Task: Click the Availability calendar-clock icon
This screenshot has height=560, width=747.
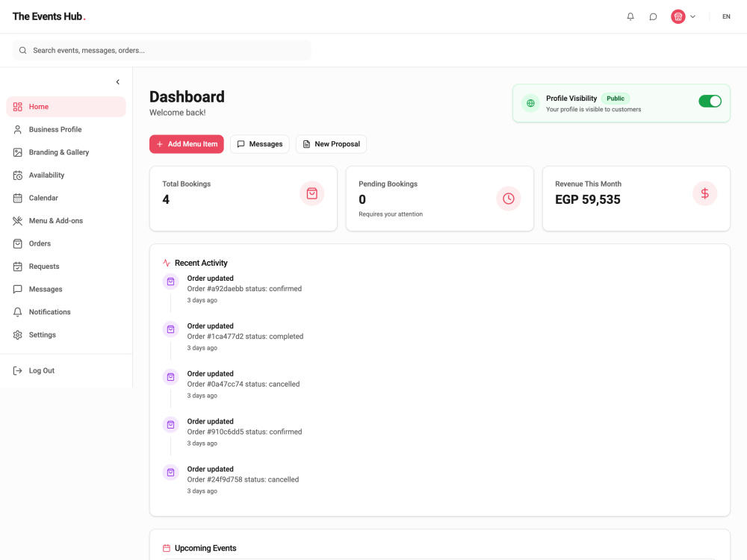Action: pos(18,175)
